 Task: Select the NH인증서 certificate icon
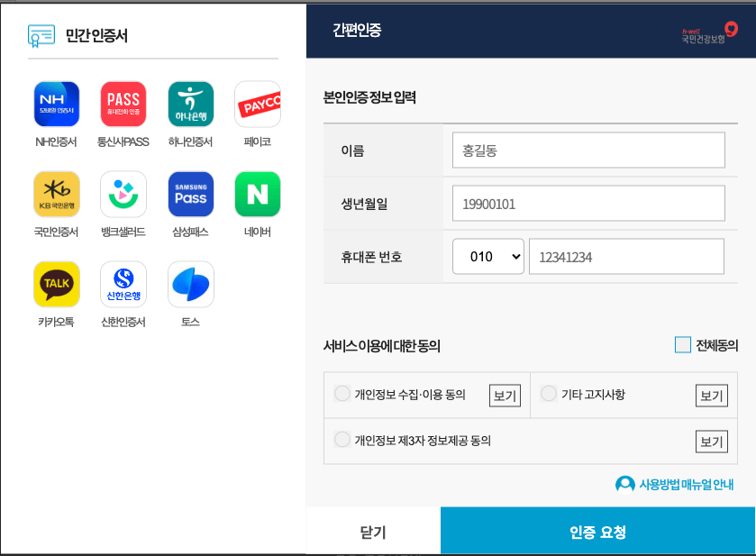56,103
